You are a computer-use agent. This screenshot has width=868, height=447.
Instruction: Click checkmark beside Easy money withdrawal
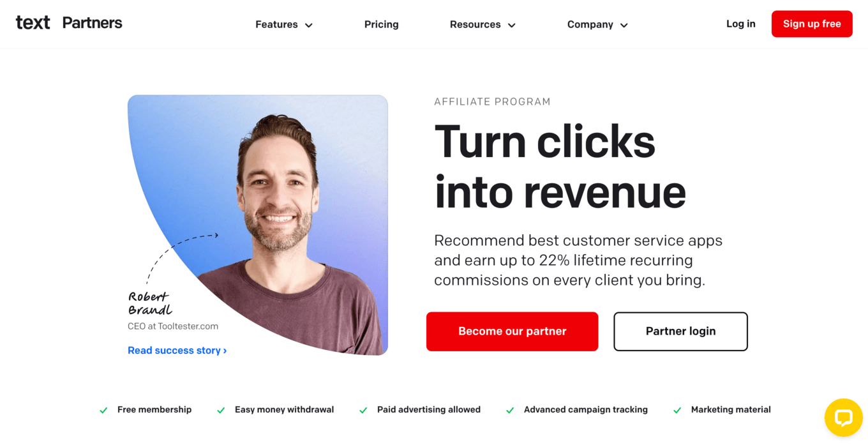coord(221,410)
